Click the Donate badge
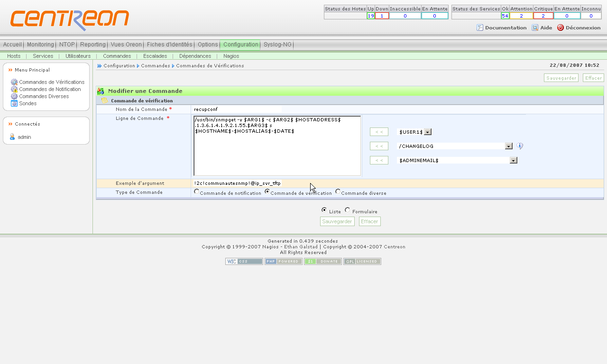This screenshot has width=607, height=364. point(323,261)
